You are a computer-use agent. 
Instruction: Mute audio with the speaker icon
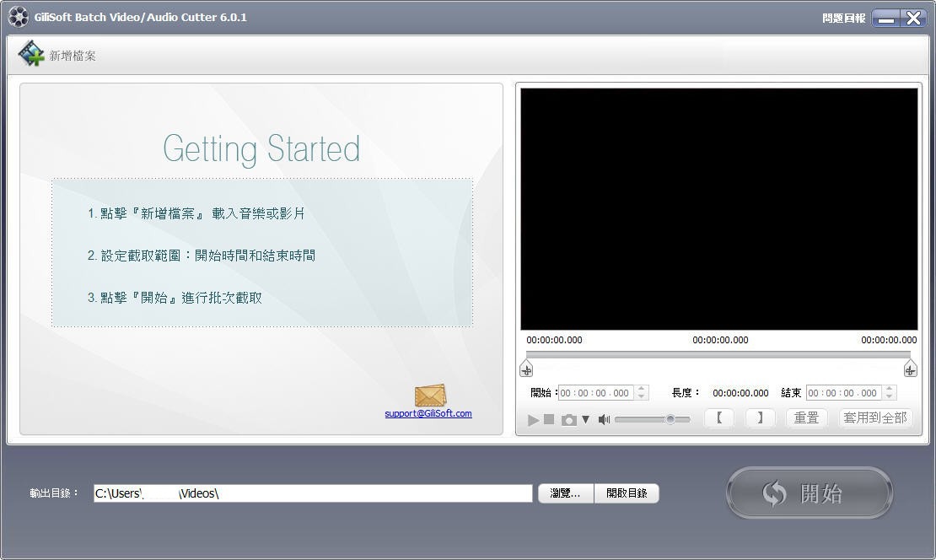(x=604, y=419)
